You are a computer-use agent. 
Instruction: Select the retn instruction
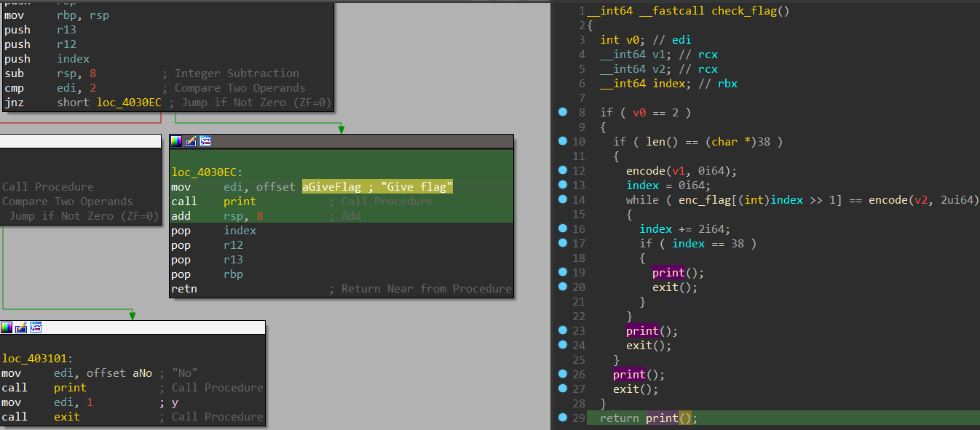(x=183, y=289)
